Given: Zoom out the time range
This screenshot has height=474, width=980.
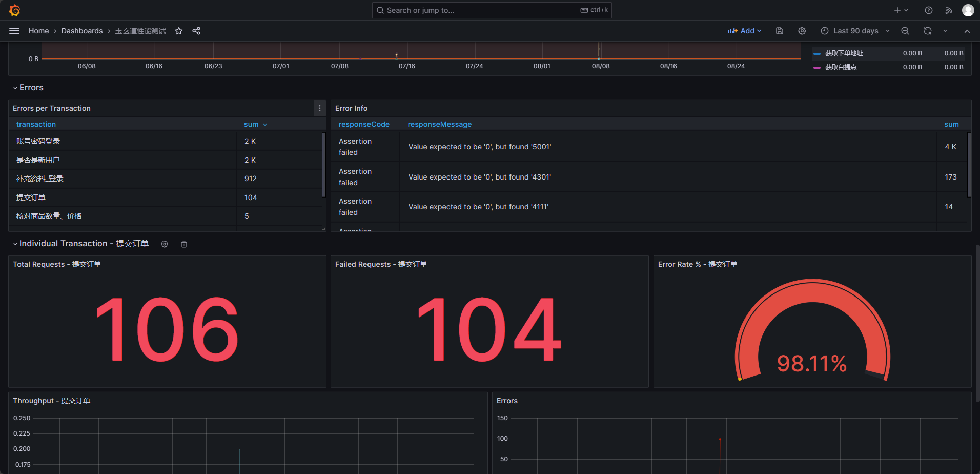Looking at the screenshot, I should (x=905, y=31).
